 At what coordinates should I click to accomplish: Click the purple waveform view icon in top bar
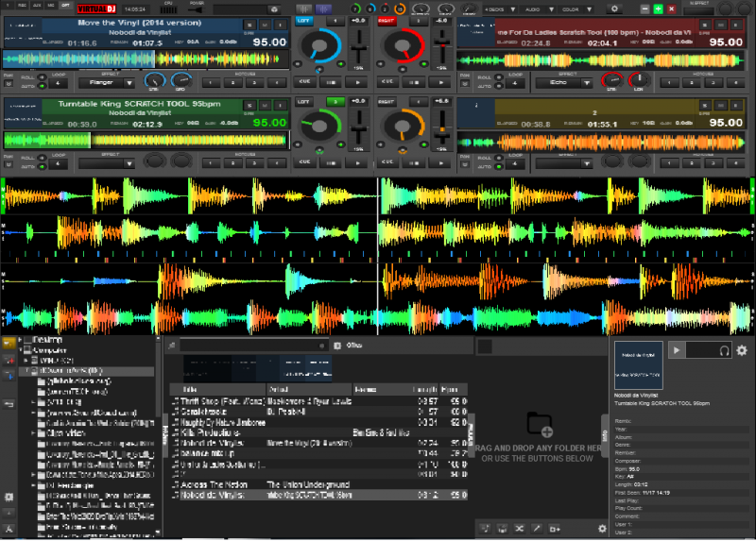pos(323,9)
